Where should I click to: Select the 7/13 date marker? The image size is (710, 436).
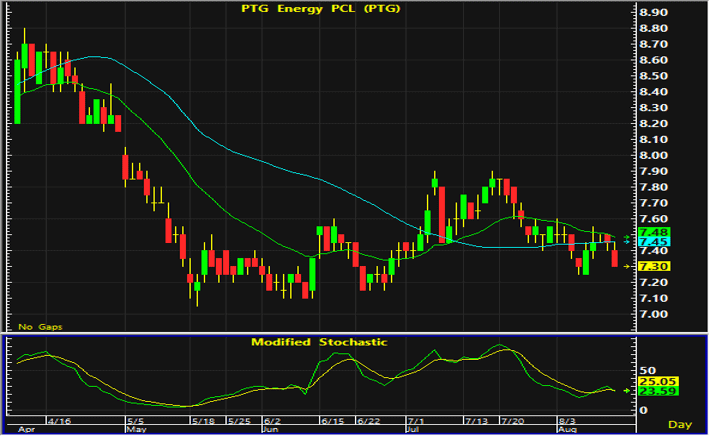point(476,421)
